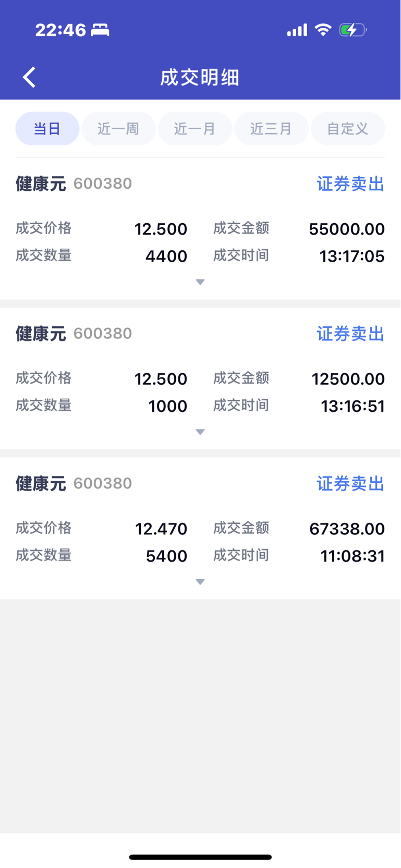Tap the sleep focus bed icon

[100, 30]
